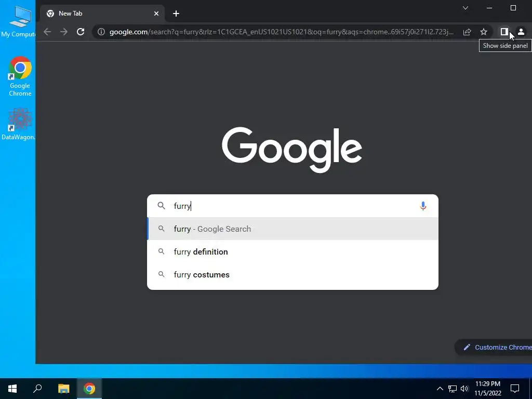This screenshot has height=399, width=532.
Task: Choose 'furry costumes' suggestion
Action: click(292, 274)
